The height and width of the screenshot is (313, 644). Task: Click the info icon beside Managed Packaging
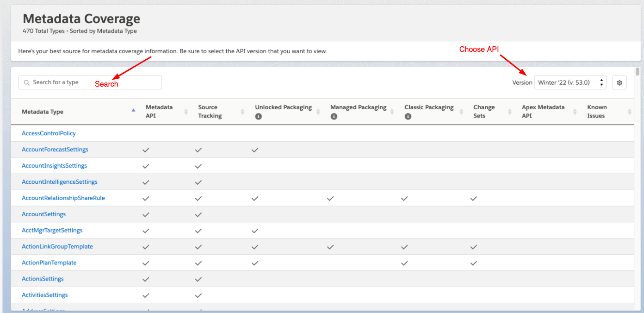click(334, 116)
